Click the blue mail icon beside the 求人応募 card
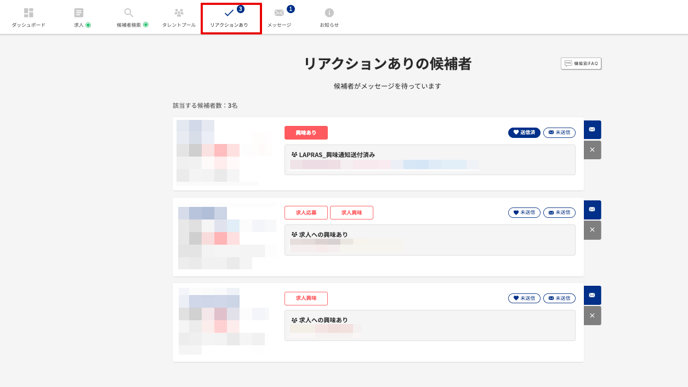 click(x=592, y=210)
